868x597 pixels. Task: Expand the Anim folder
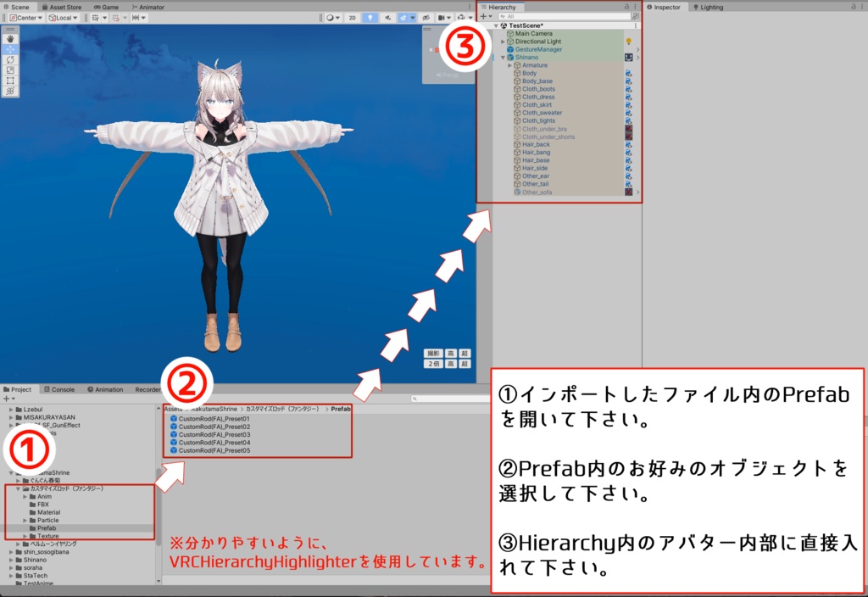[25, 497]
